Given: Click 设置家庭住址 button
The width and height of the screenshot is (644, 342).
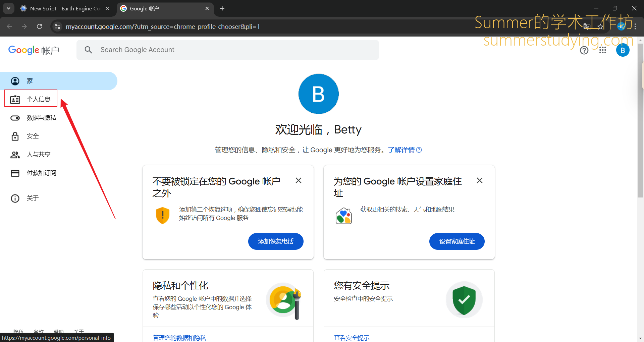Looking at the screenshot, I should [x=457, y=241].
